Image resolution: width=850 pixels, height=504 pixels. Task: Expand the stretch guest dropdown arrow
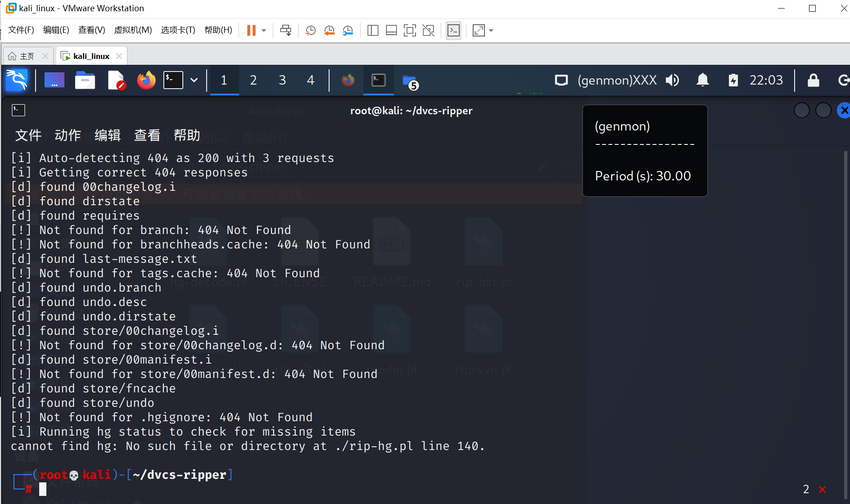[491, 31]
